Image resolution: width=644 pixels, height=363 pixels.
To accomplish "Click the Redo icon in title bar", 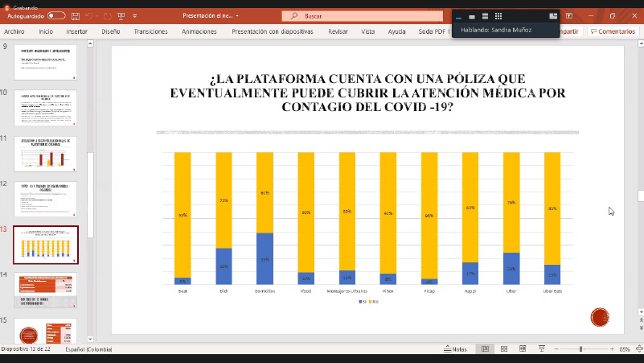I will click(107, 16).
